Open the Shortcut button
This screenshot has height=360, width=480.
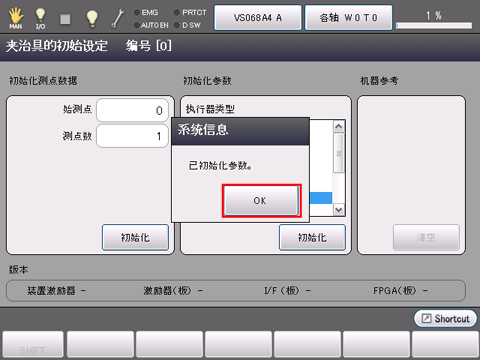(x=445, y=319)
